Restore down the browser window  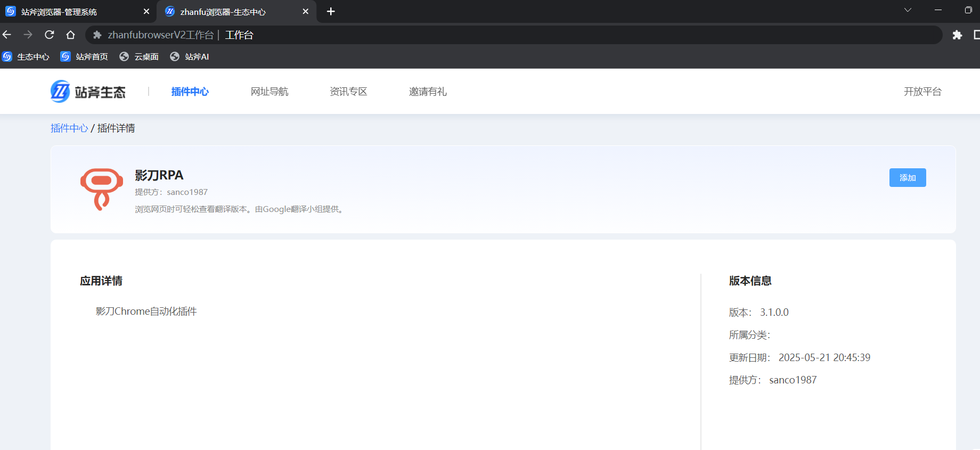click(968, 10)
